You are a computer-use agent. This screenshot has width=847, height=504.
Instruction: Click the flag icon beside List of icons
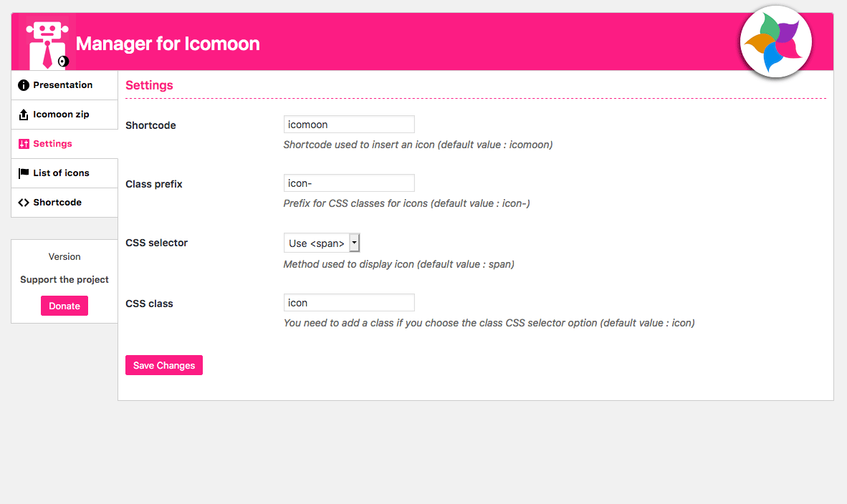point(24,173)
